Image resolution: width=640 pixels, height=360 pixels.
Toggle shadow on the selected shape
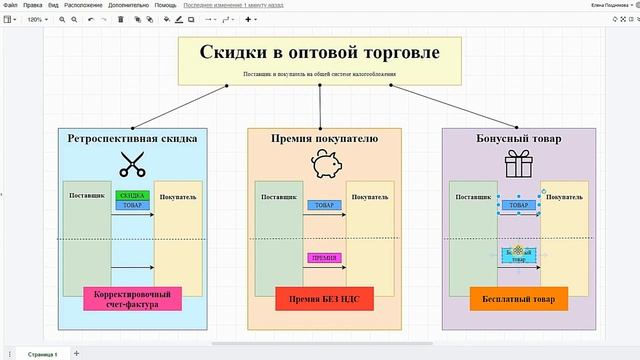click(191, 19)
